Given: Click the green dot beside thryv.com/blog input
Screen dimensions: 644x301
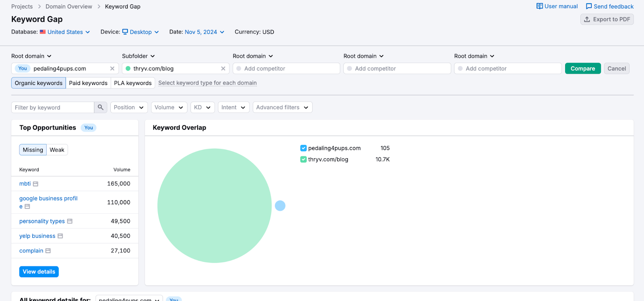Looking at the screenshot, I should (128, 69).
